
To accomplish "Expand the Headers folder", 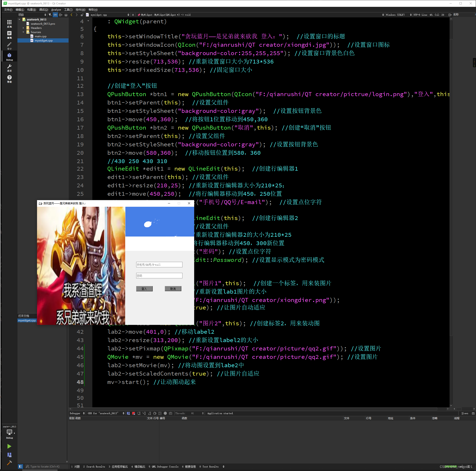I will (x=23, y=28).
